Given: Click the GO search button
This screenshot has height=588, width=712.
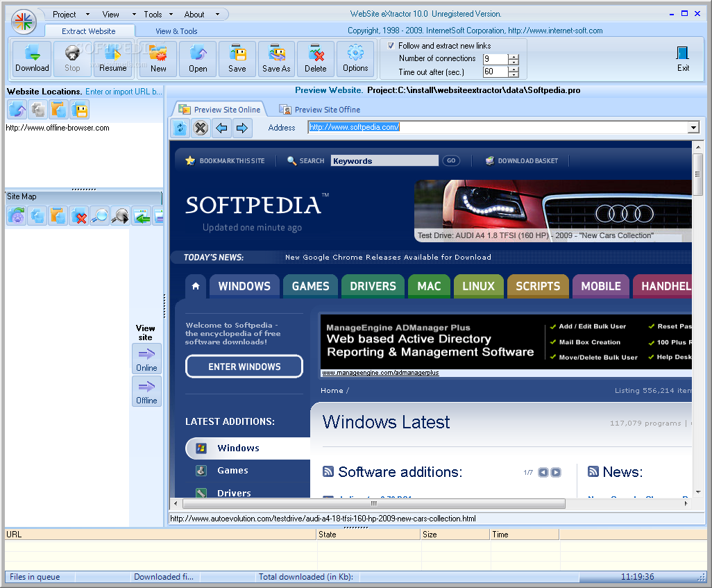Looking at the screenshot, I should point(451,160).
